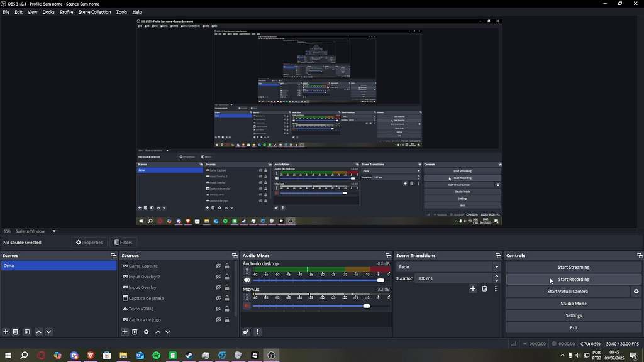Unmute the Mic/Aux audio channel
The image size is (644, 362).
(247, 306)
